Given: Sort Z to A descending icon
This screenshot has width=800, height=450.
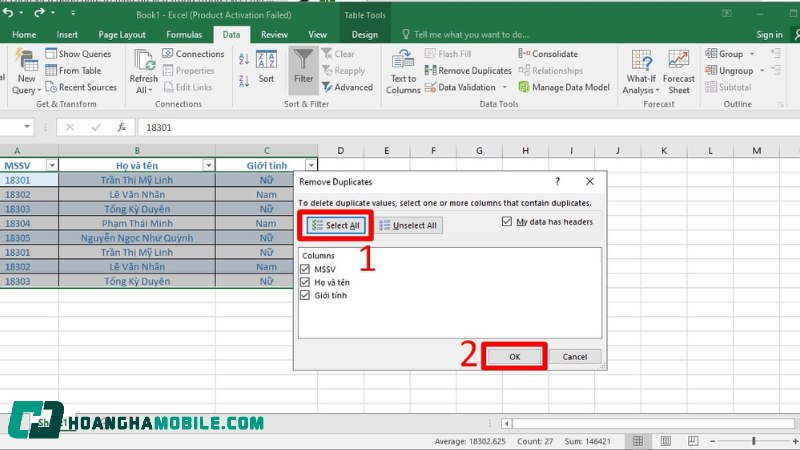Looking at the screenshot, I should pos(244,81).
